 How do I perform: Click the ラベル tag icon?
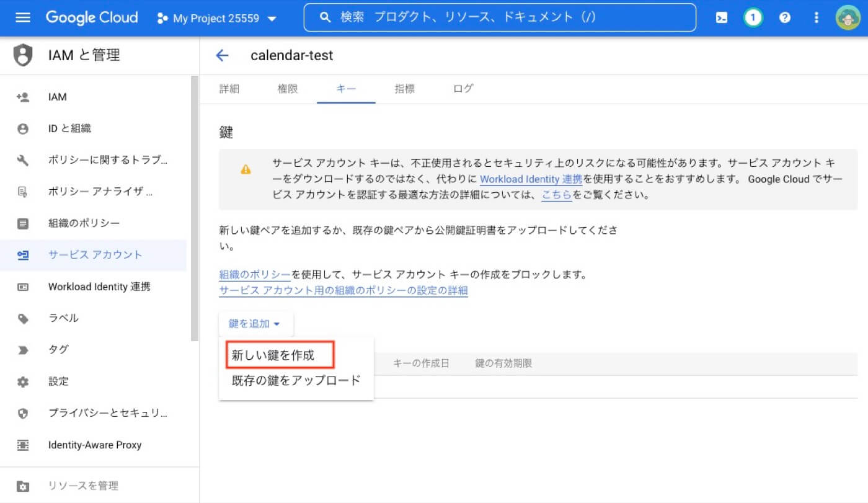(x=23, y=318)
